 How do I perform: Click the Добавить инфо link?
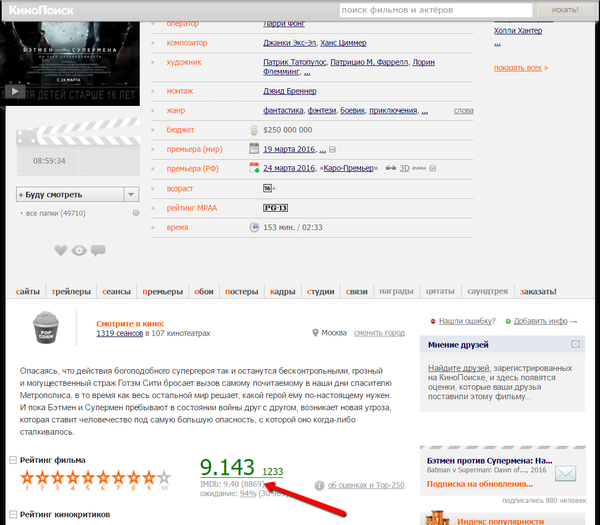point(540,321)
